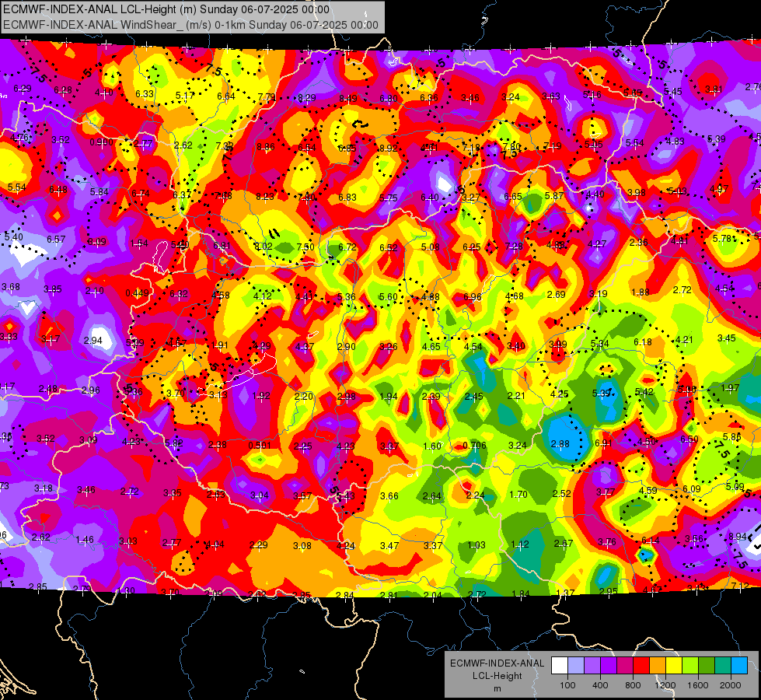Click the wind shear value 1.12

519,544
